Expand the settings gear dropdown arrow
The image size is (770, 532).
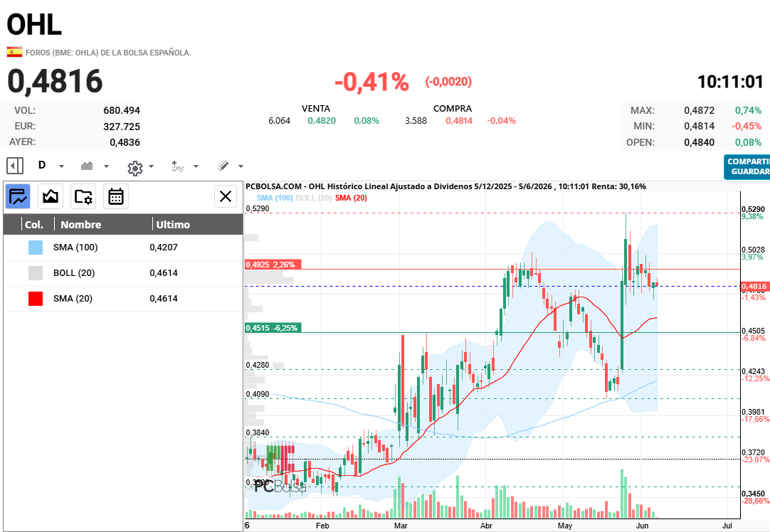[x=152, y=166]
